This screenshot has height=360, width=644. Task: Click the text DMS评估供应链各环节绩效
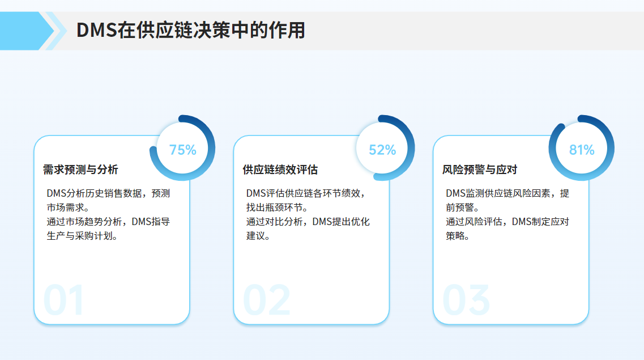(x=305, y=193)
